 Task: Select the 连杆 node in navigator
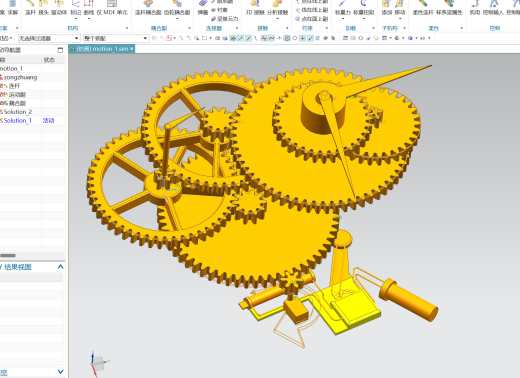14,86
